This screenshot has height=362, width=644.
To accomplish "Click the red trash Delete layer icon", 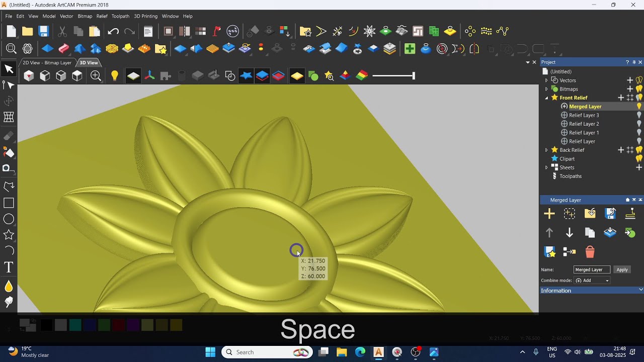I will click(590, 251).
